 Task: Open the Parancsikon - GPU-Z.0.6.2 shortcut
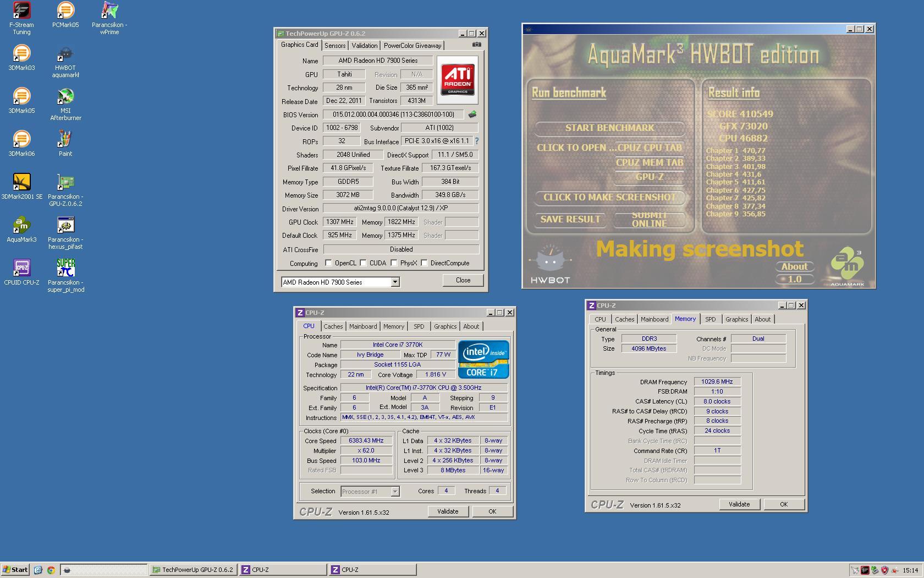65,190
